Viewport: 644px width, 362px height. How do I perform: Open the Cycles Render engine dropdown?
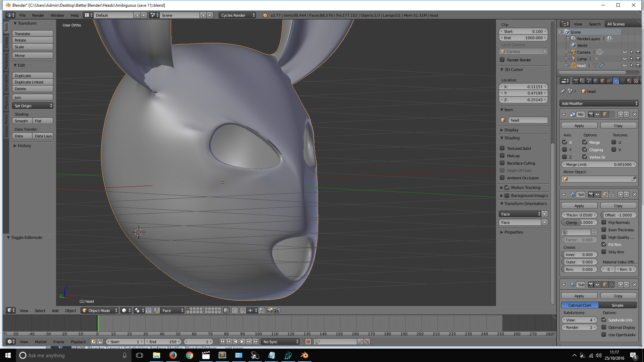[237, 15]
